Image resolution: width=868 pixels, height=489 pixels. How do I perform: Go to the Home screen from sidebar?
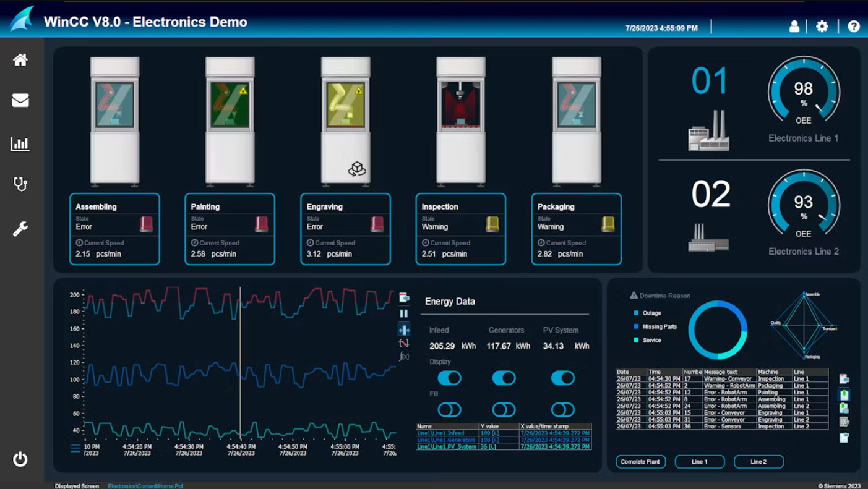click(x=20, y=60)
